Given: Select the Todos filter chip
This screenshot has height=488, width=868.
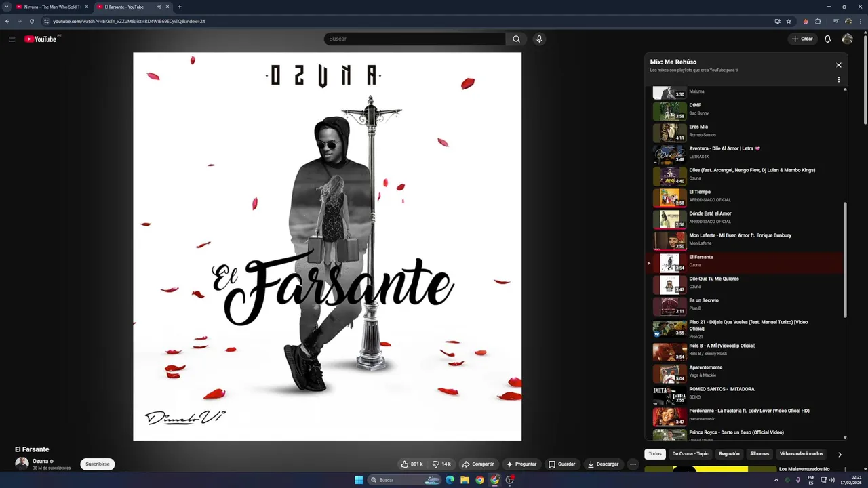Looking at the screenshot, I should point(655,454).
